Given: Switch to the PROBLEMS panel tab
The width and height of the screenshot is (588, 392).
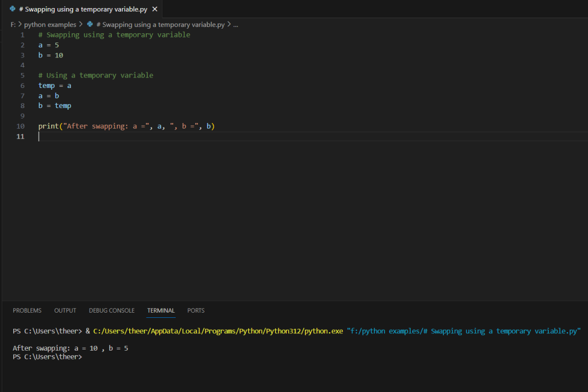Looking at the screenshot, I should [x=27, y=310].
